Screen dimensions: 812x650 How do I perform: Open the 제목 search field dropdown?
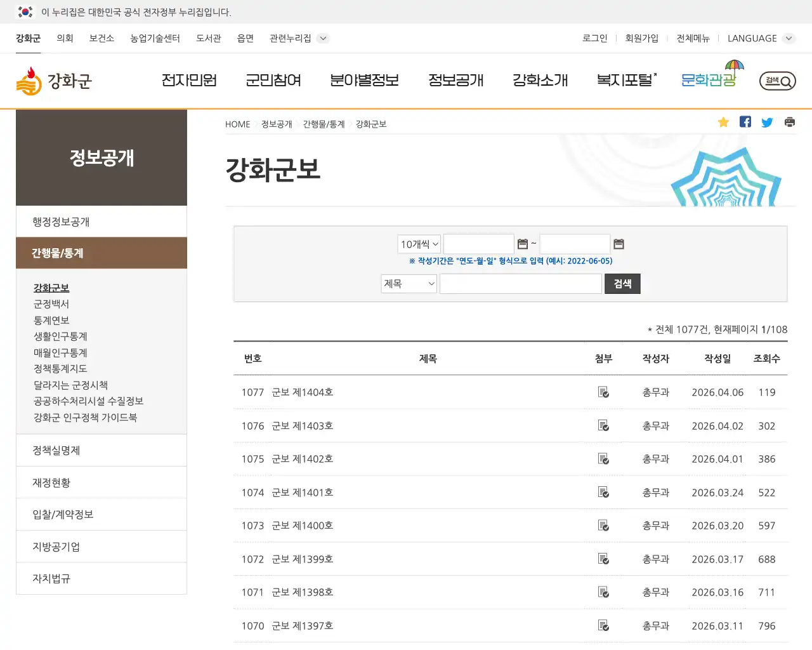click(408, 283)
